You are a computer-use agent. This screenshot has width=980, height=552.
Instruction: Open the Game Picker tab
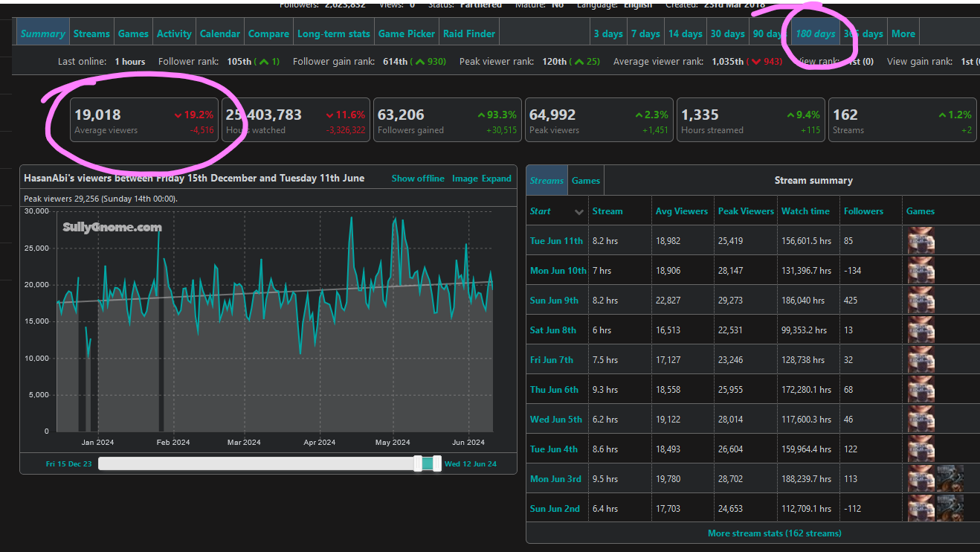pyautogui.click(x=407, y=33)
